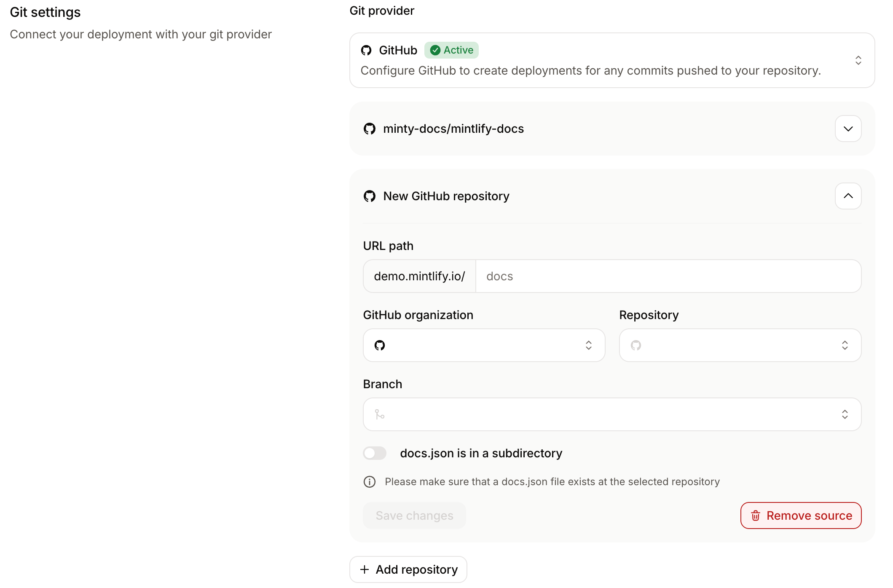
Task: Click the plus icon in Add repository
Action: pyautogui.click(x=365, y=569)
